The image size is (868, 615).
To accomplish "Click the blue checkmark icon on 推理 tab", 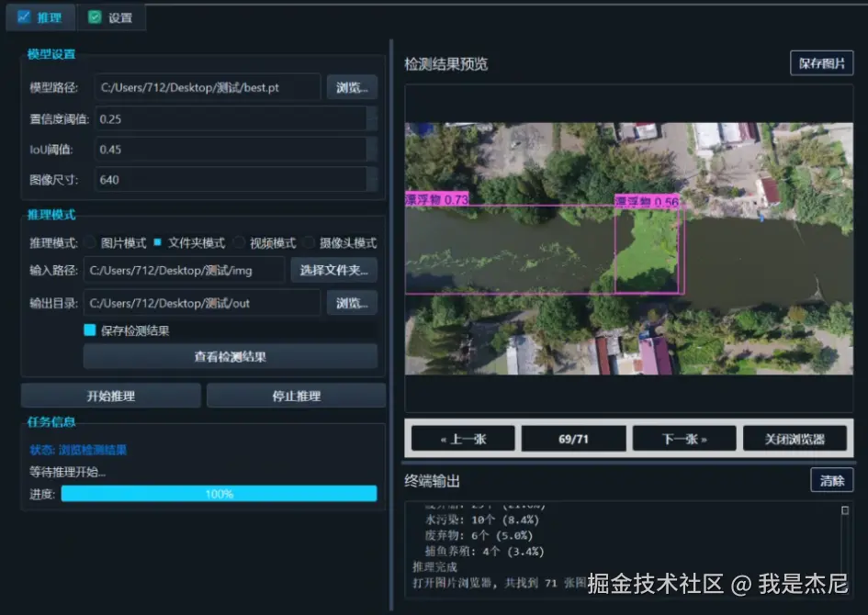I will (22, 17).
